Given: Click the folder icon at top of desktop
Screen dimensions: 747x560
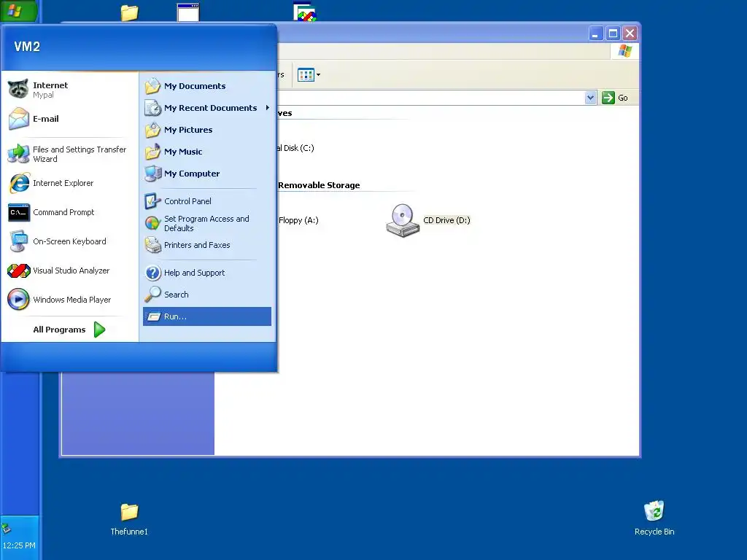Looking at the screenshot, I should click(129, 13).
